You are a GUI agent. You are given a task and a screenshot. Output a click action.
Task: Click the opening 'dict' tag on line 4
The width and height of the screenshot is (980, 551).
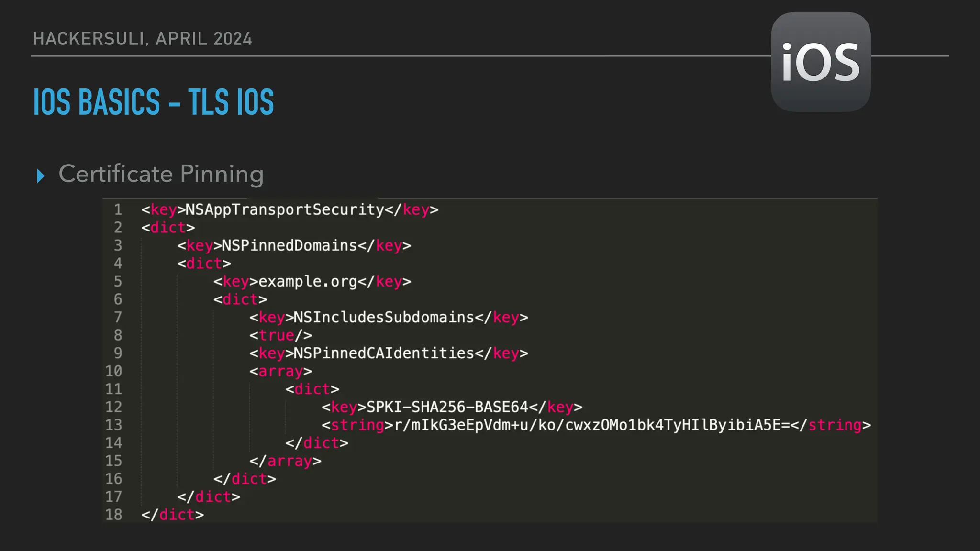click(x=204, y=264)
